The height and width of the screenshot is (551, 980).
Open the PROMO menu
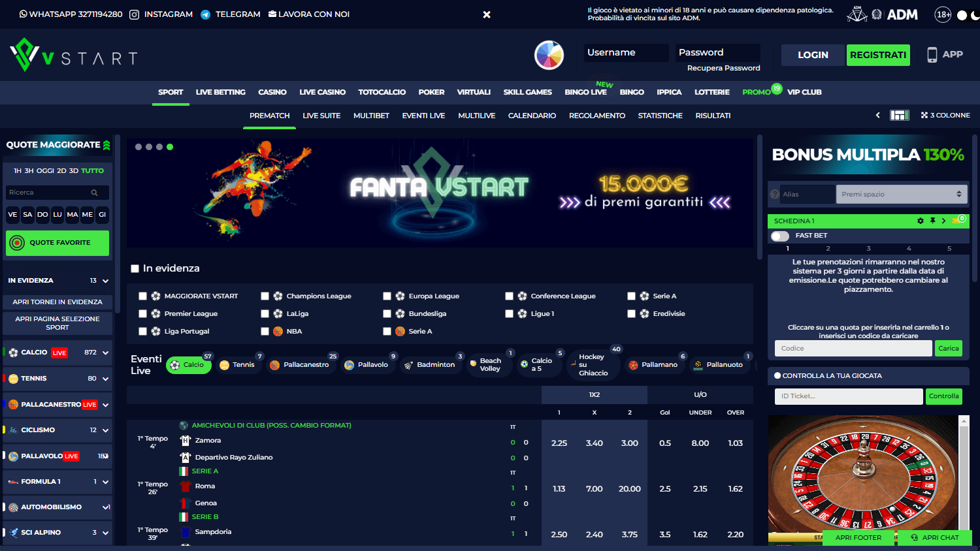click(x=757, y=92)
